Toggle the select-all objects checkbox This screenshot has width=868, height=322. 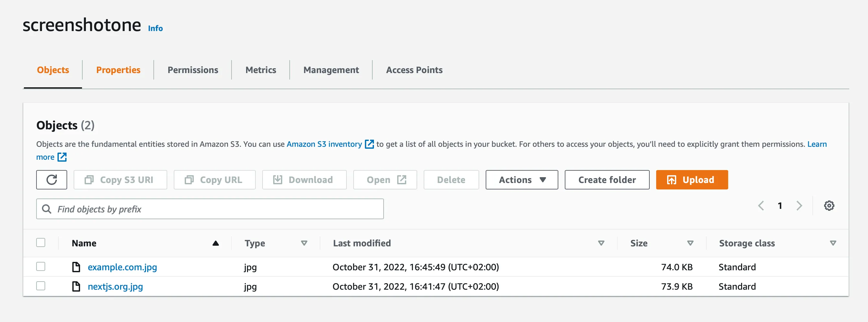coord(41,243)
